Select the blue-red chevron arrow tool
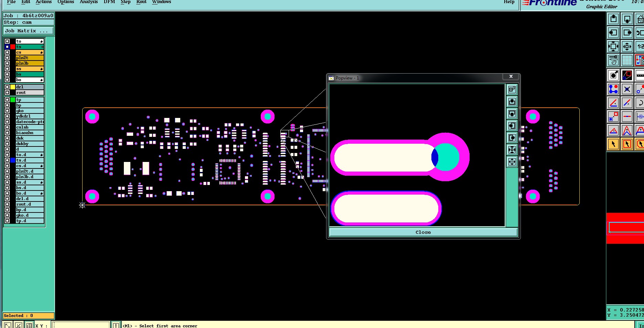 coord(627,130)
